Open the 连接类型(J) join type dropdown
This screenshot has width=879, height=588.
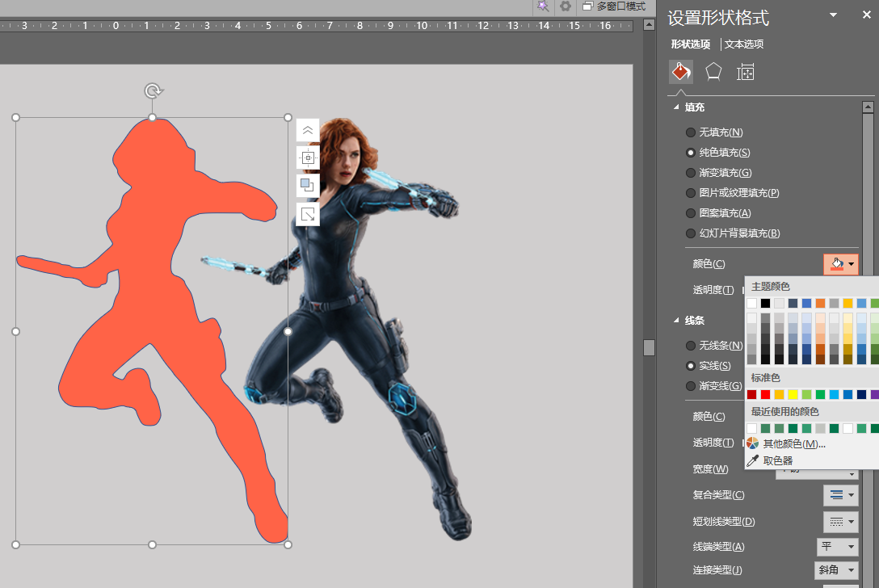(x=836, y=570)
